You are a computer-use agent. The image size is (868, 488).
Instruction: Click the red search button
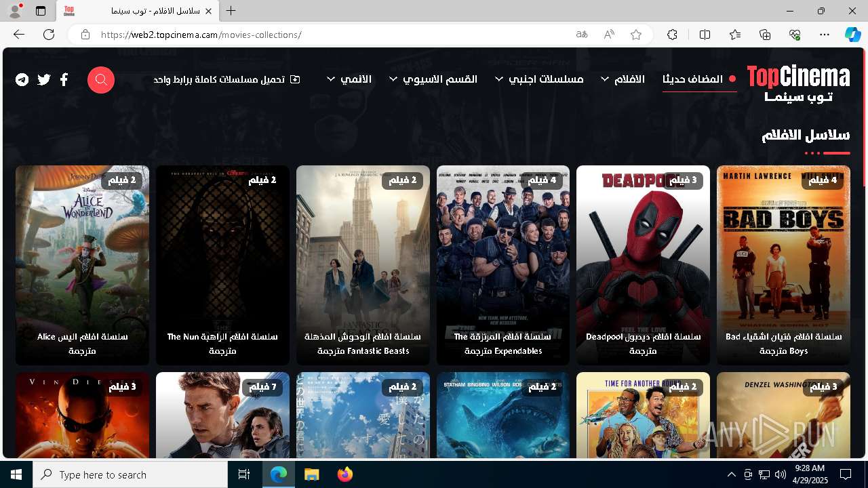click(101, 80)
